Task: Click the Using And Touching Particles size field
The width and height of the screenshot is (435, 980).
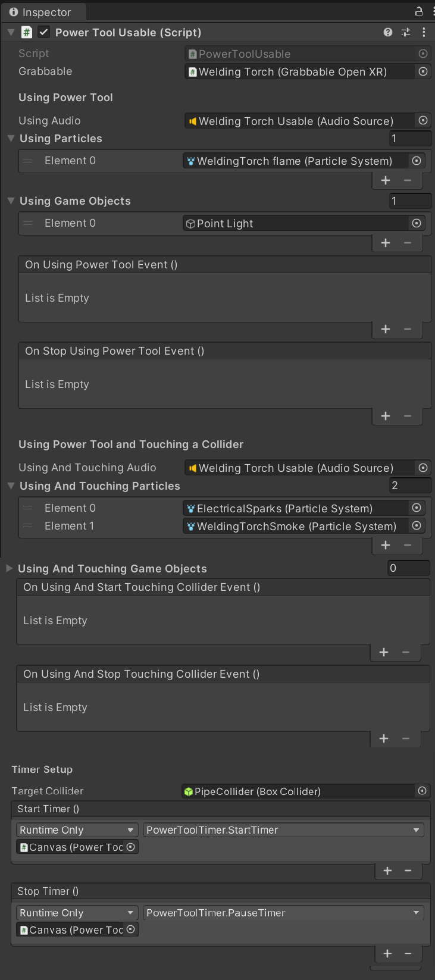Action: pos(410,486)
